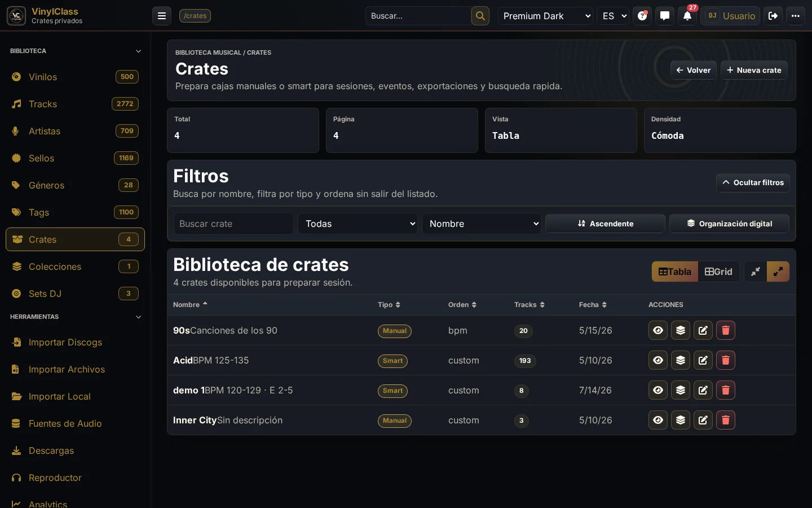Delete the Acid crate

(x=726, y=360)
